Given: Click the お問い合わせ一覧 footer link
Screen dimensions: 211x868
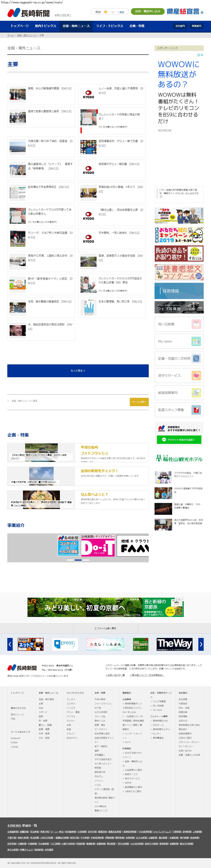Looking at the screenshot, I should (115, 675).
